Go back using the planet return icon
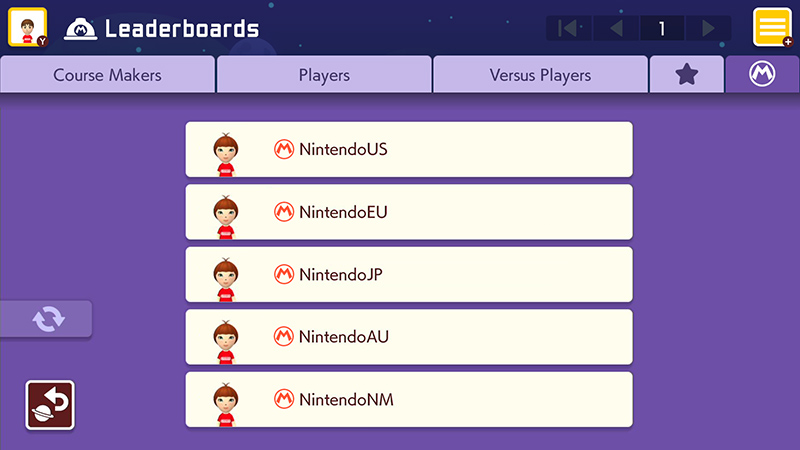The height and width of the screenshot is (450, 800). pyautogui.click(x=50, y=405)
